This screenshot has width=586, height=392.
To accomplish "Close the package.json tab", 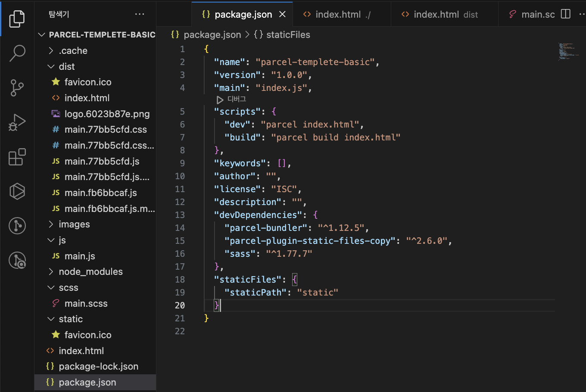I will 282,14.
